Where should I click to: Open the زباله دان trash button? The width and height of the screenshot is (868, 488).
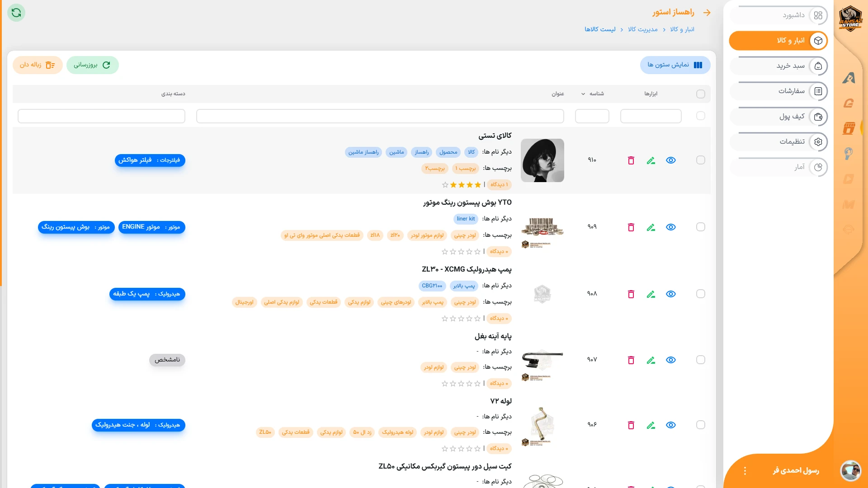[x=38, y=65]
